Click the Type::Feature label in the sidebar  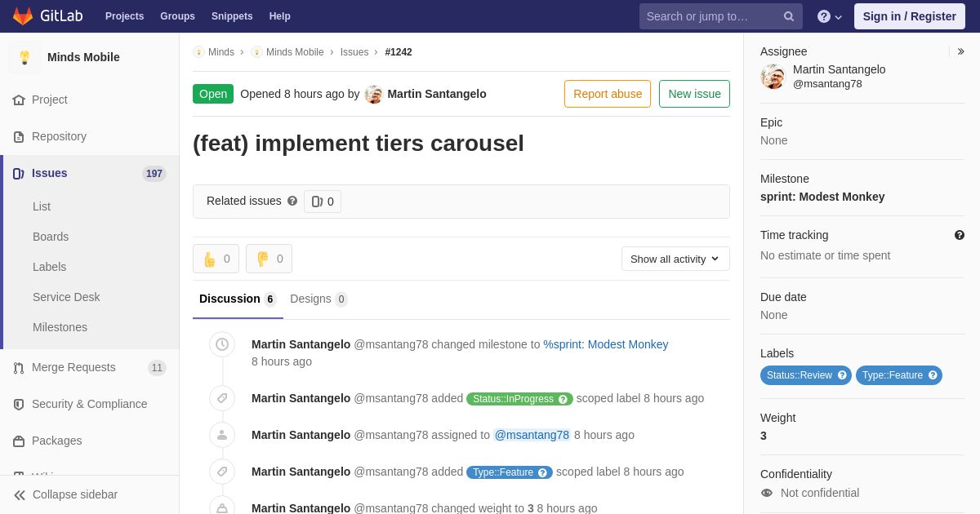(892, 375)
